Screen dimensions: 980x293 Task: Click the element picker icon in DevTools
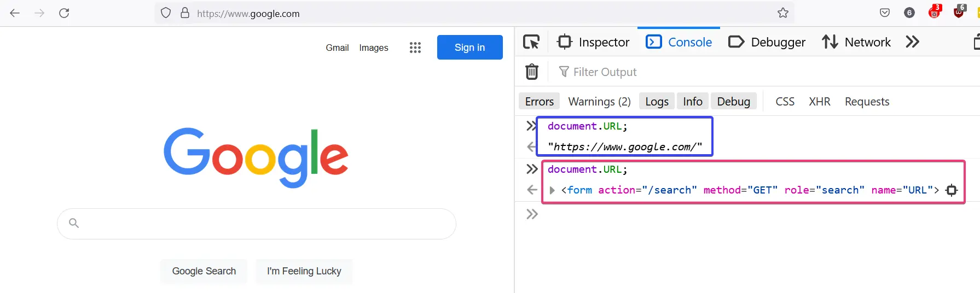[x=531, y=42]
